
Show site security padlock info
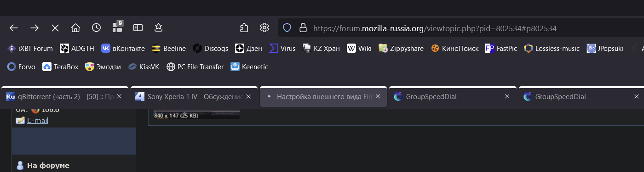coord(303,28)
